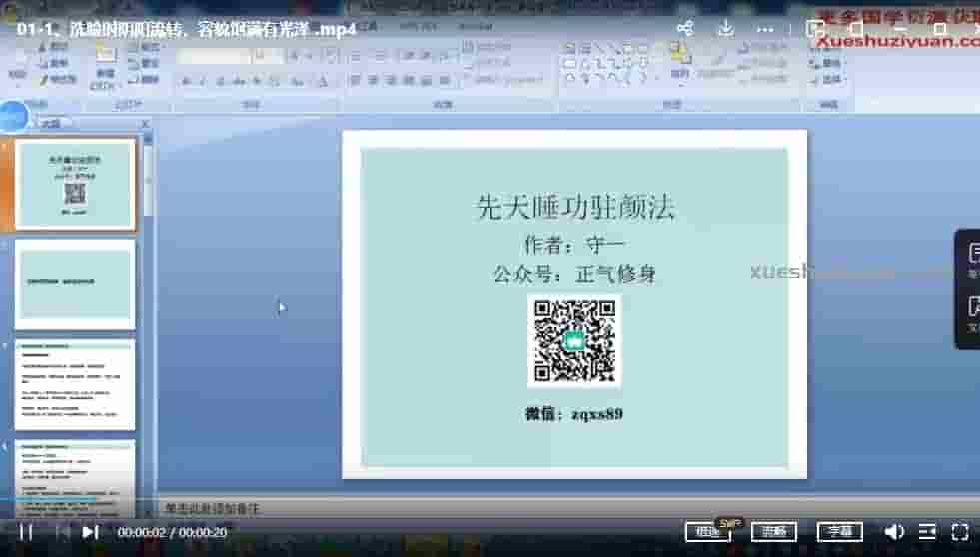Mute the player volume
Image resolution: width=980 pixels, height=557 pixels.
coord(894,532)
